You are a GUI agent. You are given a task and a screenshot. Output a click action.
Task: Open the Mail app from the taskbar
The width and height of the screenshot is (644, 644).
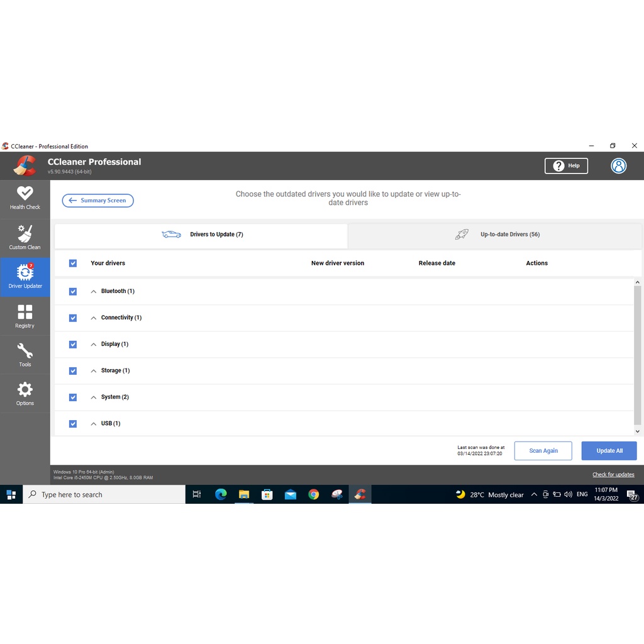pos(291,494)
